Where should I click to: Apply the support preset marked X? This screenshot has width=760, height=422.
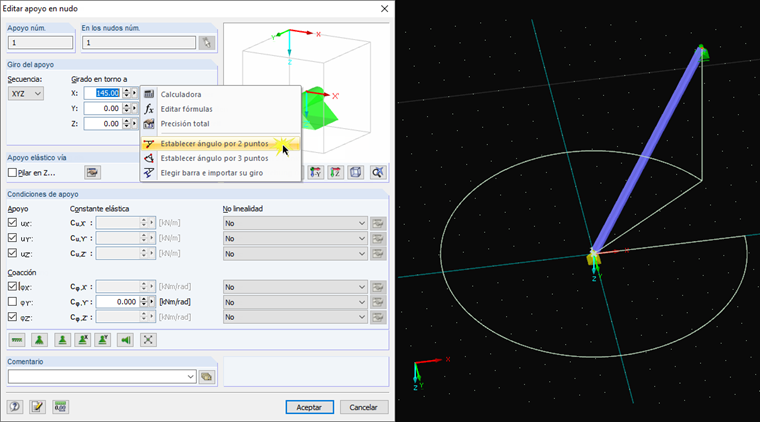click(83, 340)
